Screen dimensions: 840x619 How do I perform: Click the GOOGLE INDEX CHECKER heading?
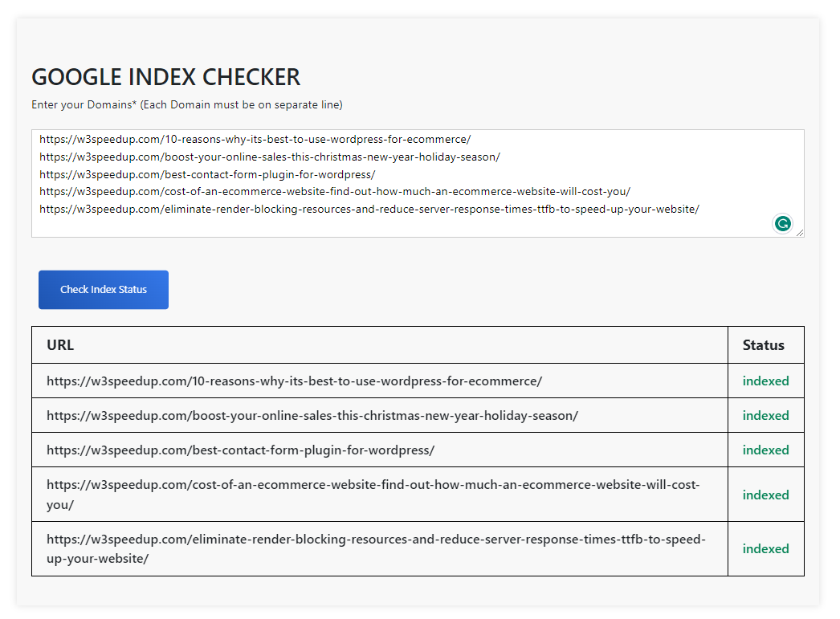165,76
